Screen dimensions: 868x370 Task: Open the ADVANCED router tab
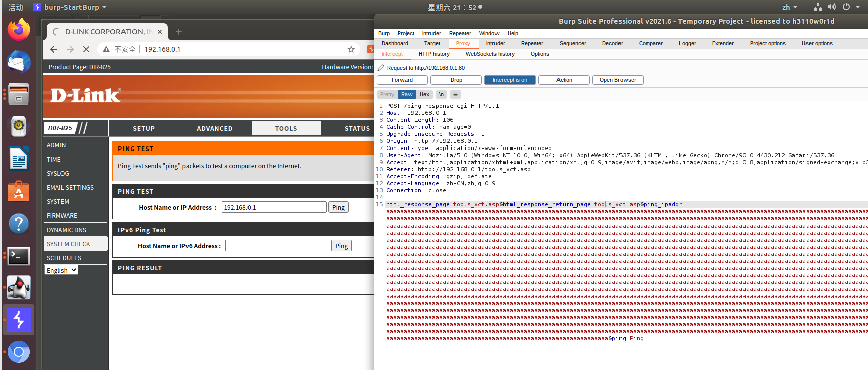pos(215,128)
